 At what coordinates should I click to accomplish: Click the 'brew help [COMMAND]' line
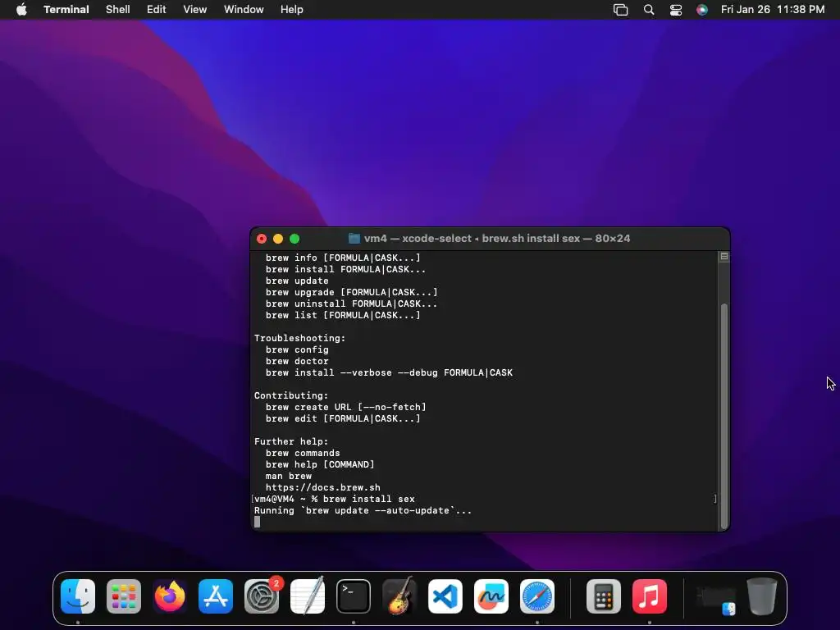click(320, 464)
